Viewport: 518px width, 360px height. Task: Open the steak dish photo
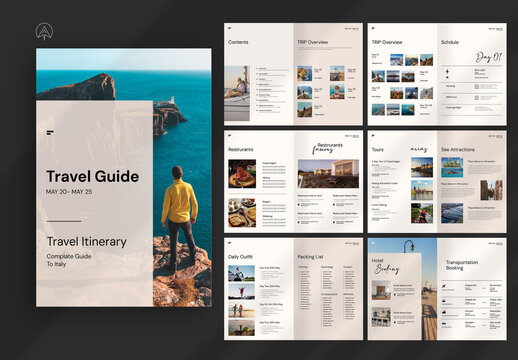(x=242, y=174)
